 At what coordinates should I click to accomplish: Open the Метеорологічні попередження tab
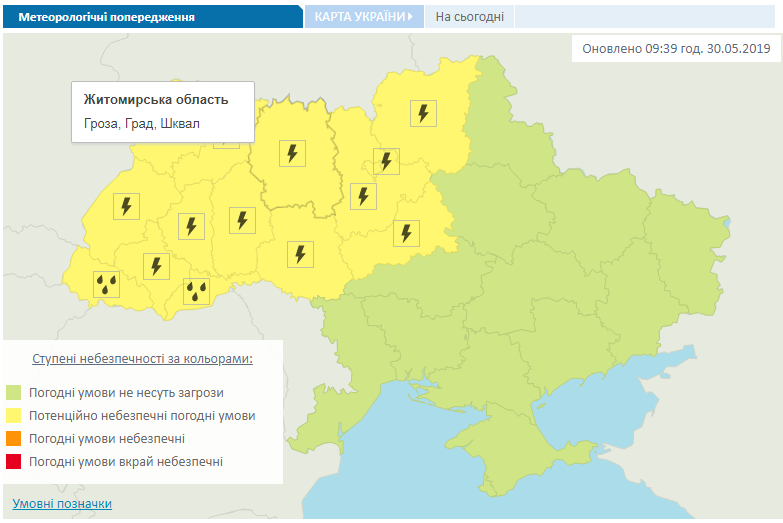(153, 17)
